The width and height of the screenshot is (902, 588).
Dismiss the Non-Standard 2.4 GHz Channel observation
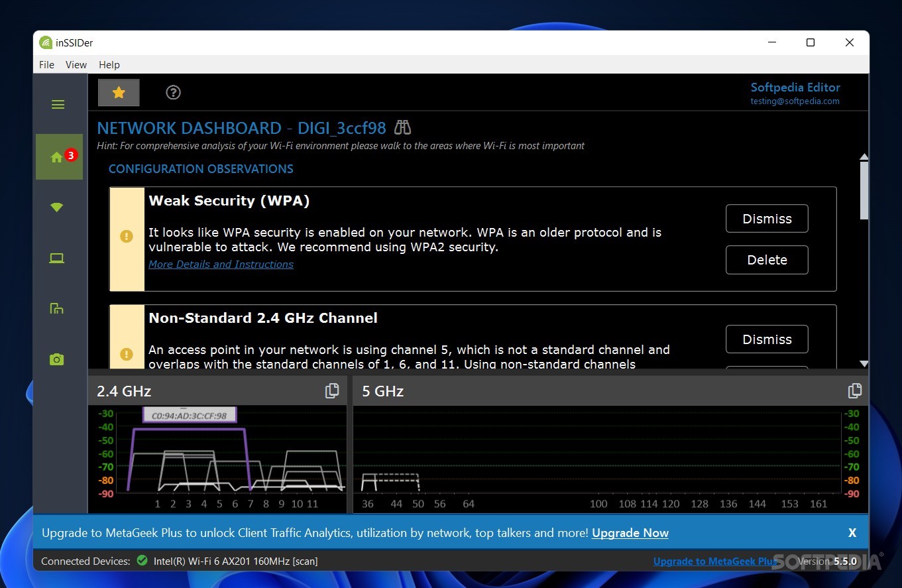(x=767, y=339)
